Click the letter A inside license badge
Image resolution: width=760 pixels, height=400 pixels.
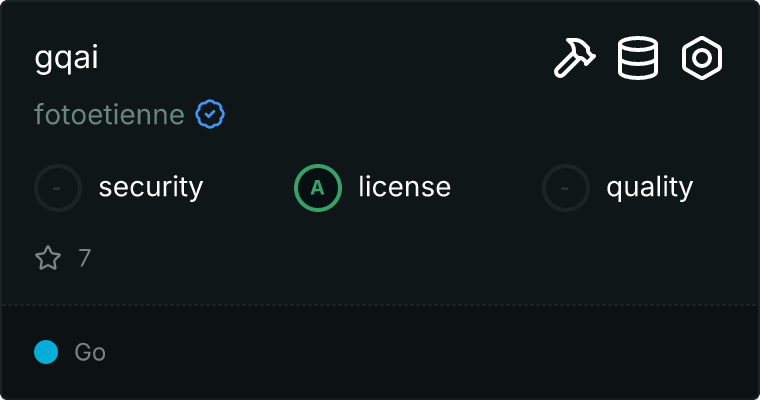(317, 188)
